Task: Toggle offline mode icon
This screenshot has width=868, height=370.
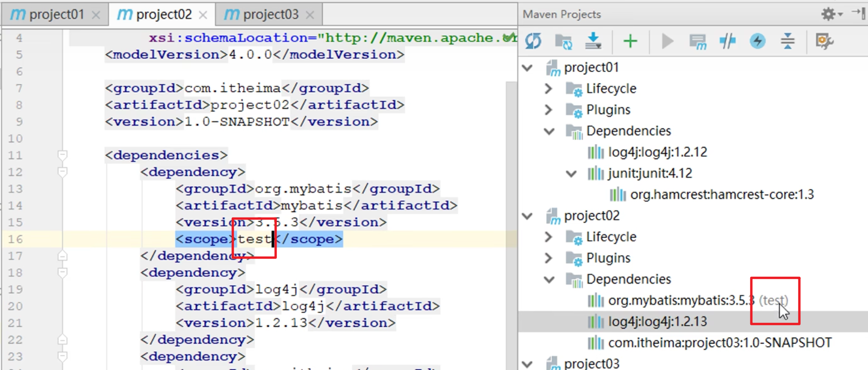Action: 728,41
